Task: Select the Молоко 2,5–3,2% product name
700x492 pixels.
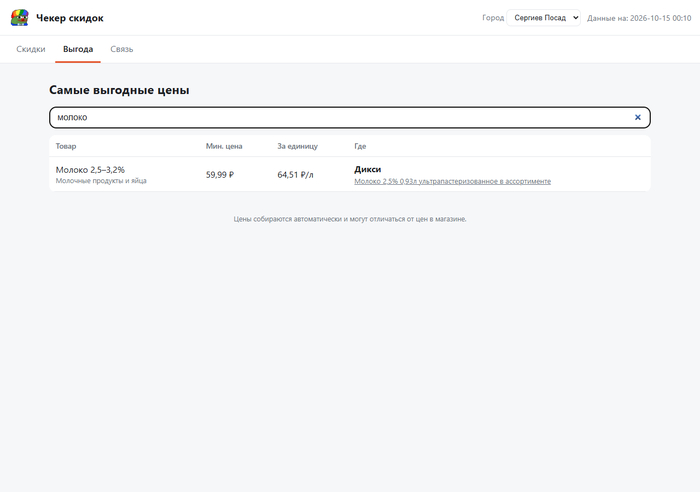Action: [x=90, y=170]
